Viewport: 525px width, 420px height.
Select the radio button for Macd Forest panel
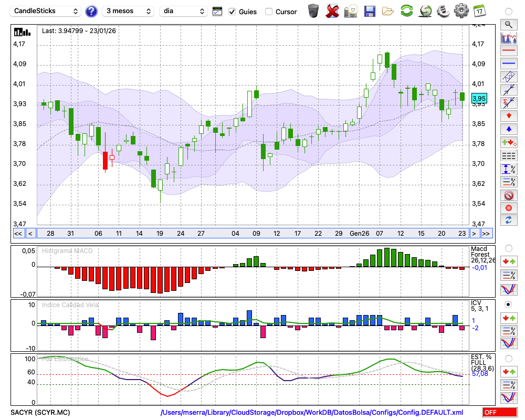click(508, 248)
